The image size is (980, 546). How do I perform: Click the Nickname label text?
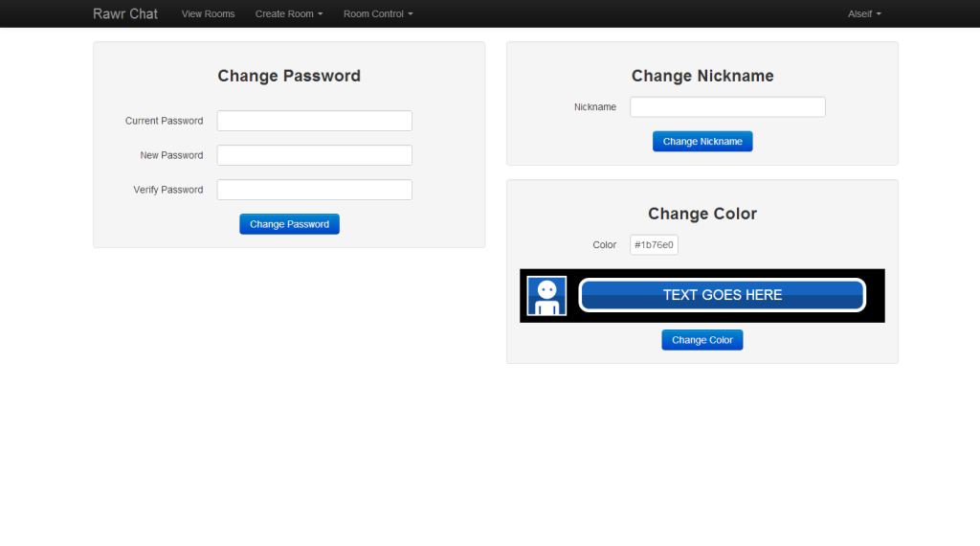594,107
